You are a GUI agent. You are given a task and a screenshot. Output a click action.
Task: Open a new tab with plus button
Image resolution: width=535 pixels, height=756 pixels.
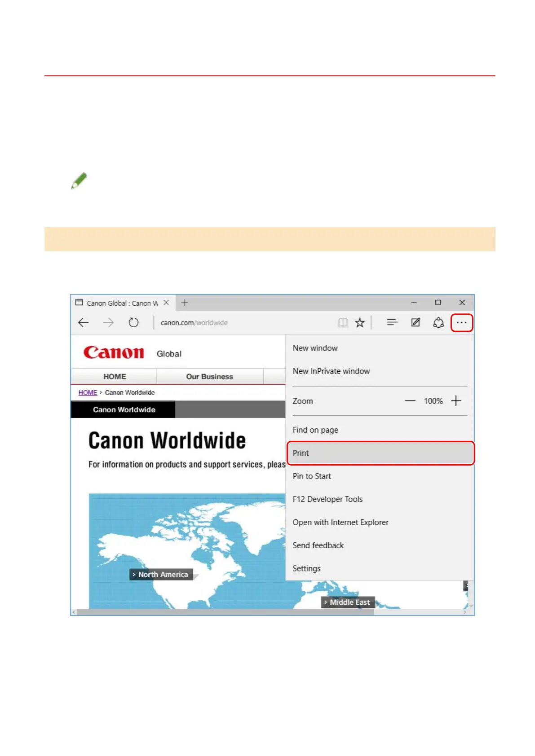(184, 303)
